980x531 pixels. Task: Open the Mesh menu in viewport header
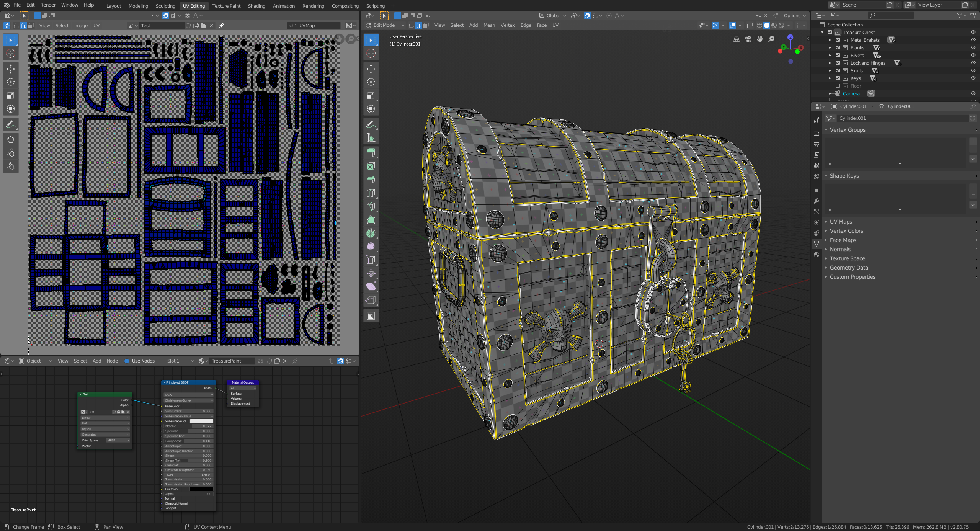point(489,25)
